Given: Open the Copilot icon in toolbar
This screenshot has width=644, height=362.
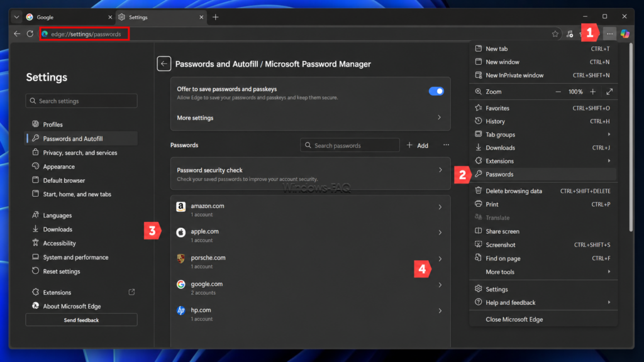Looking at the screenshot, I should 625,34.
